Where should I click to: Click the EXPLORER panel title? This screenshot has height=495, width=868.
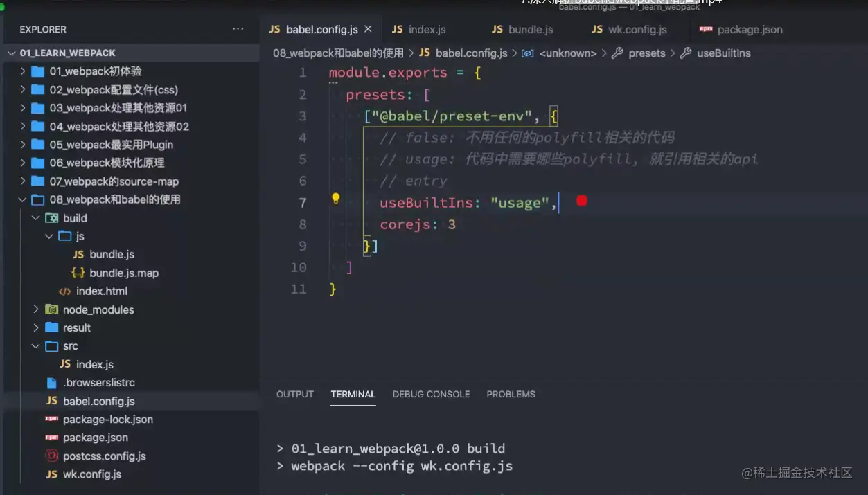(43, 29)
